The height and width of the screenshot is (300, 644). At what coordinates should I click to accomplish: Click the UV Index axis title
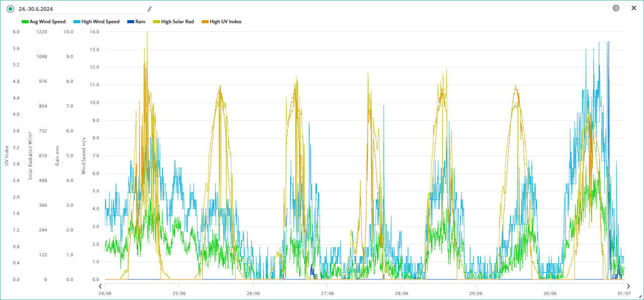point(7,156)
